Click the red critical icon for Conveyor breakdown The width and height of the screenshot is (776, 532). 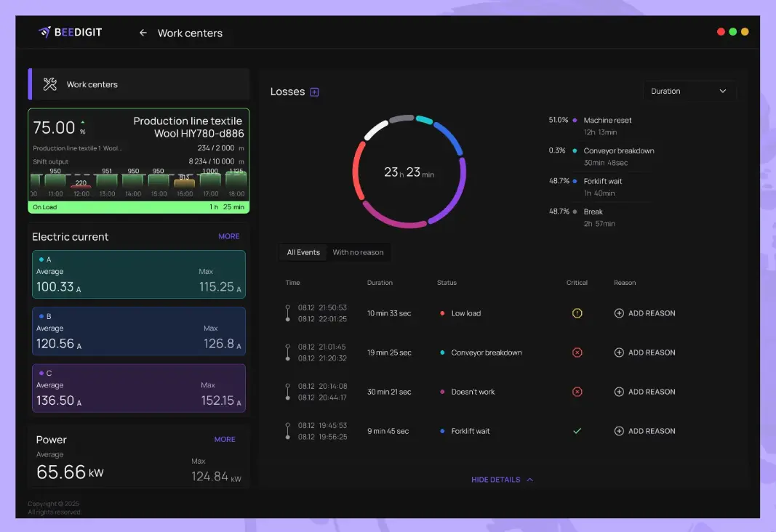[577, 352]
